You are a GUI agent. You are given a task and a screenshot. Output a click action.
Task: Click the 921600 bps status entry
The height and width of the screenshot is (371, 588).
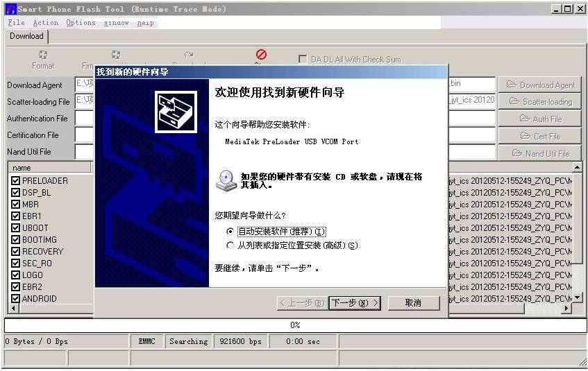[240, 341]
